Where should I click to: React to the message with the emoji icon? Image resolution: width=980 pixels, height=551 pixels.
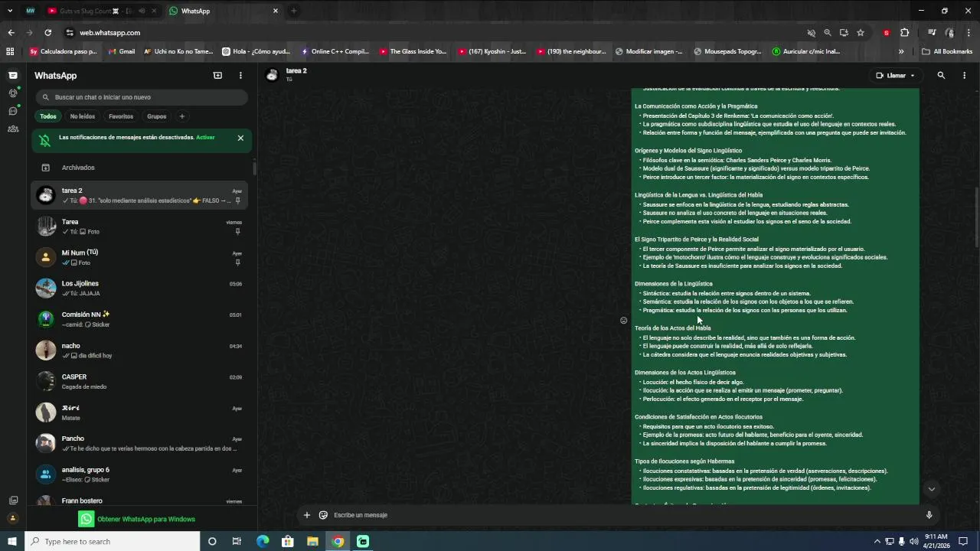pyautogui.click(x=623, y=320)
